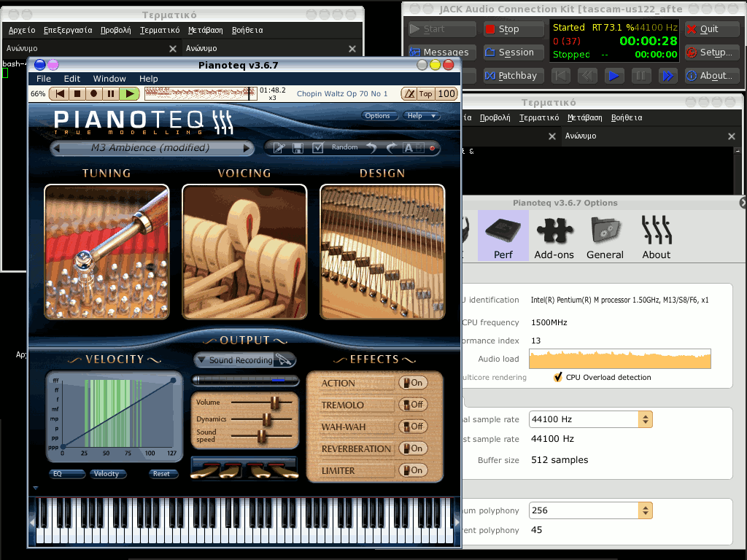The image size is (747, 560).
Task: Turn on the Wah-Wah effect switch
Action: (x=413, y=427)
